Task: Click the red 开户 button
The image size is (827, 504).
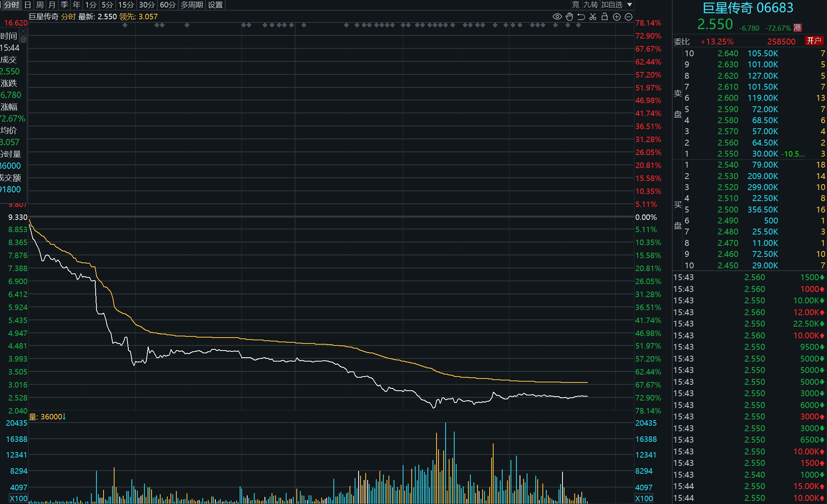Action: [x=814, y=41]
